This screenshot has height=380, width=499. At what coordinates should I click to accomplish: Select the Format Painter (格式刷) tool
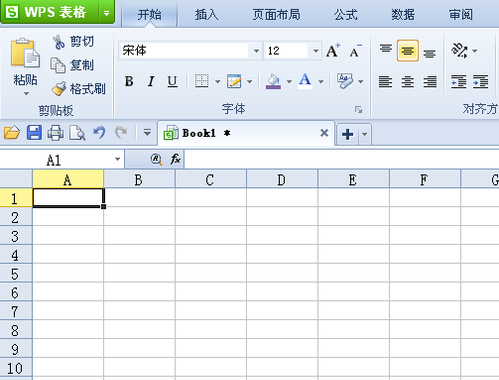[79, 89]
